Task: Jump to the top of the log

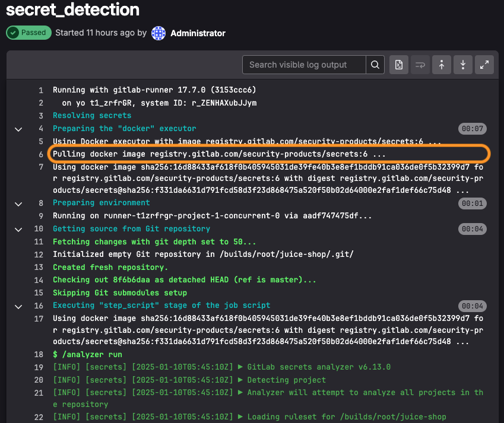Action: tap(442, 65)
